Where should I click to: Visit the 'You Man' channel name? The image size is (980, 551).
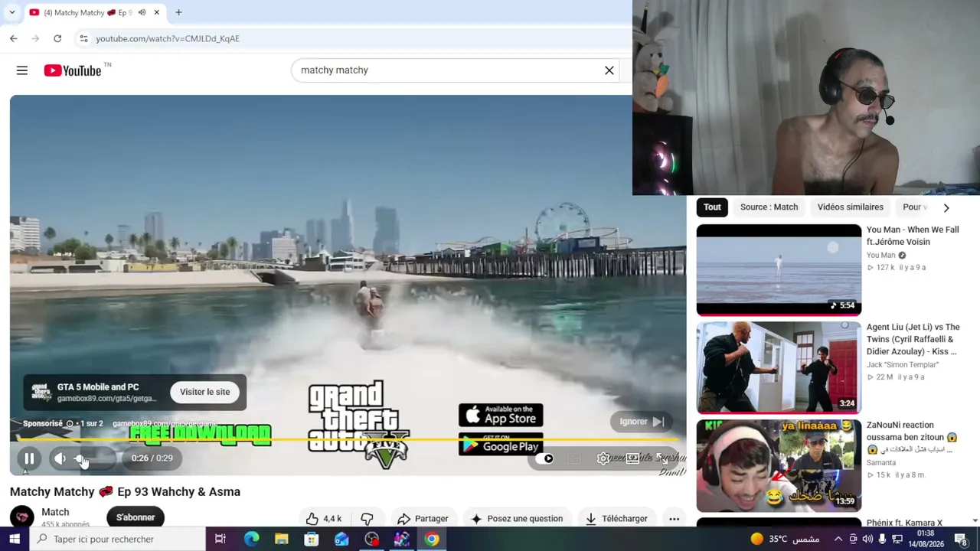(x=880, y=256)
